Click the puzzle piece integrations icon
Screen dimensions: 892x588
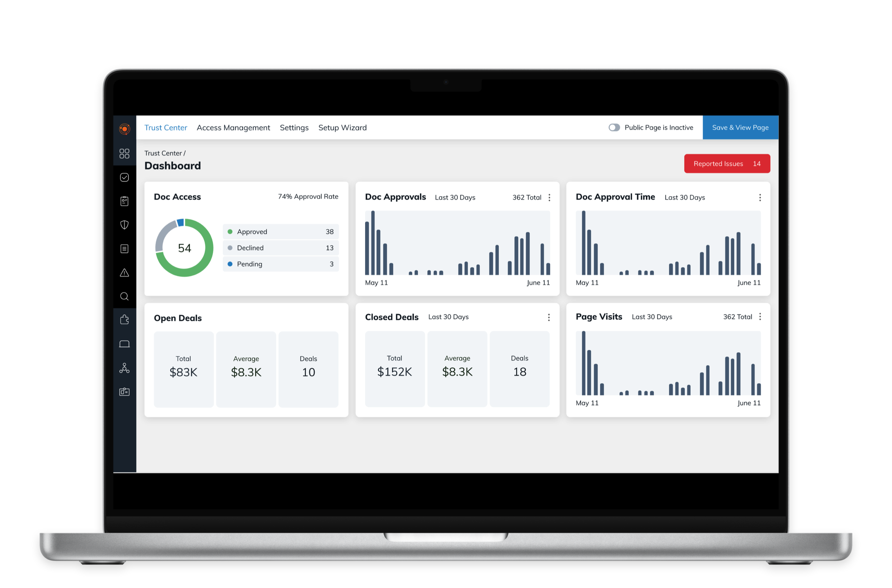tap(125, 319)
